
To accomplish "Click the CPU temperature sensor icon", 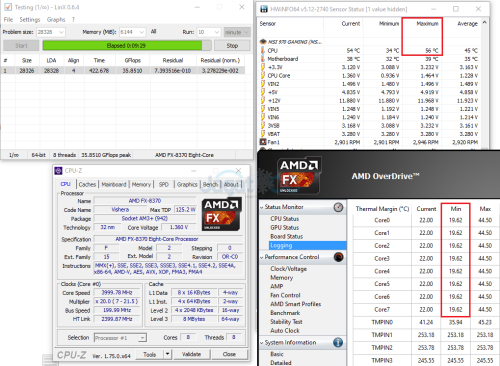I will [x=263, y=50].
